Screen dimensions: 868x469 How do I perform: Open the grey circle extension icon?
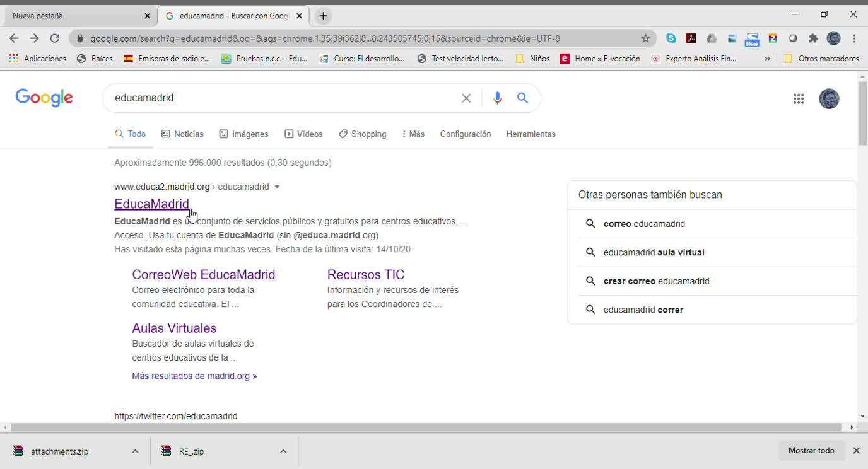coord(793,38)
